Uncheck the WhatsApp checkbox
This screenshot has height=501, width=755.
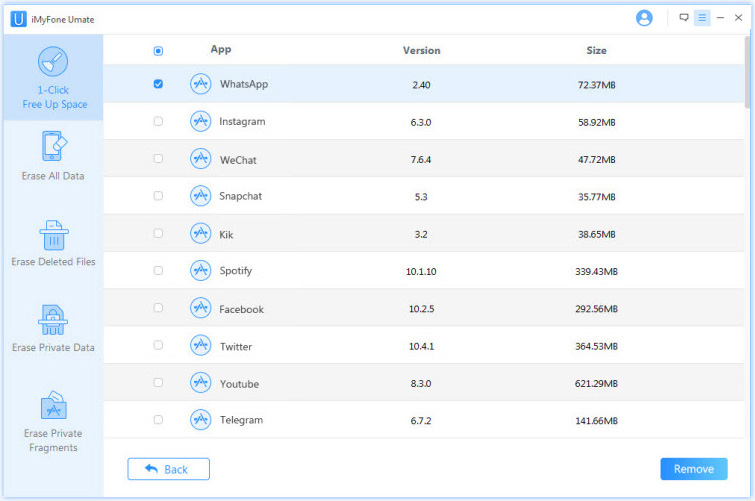(158, 84)
